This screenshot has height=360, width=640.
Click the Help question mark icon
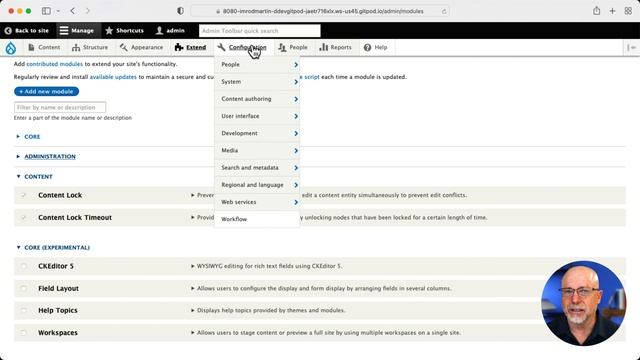tap(367, 48)
